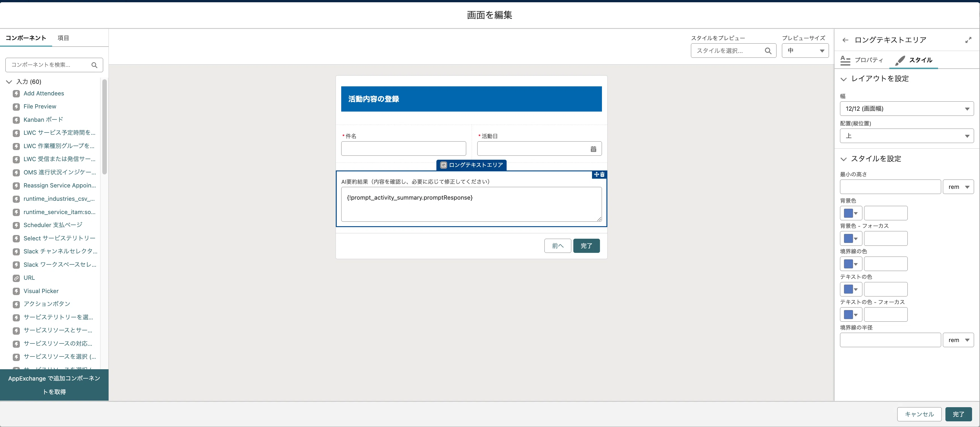Click the Slack チャンネルセレクタ component icon
980x427 pixels.
16,252
